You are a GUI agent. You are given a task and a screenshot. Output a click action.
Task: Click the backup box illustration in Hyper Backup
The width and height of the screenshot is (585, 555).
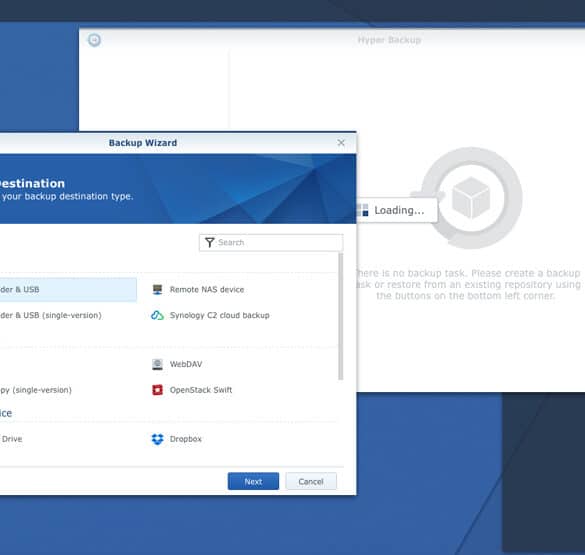tap(471, 198)
